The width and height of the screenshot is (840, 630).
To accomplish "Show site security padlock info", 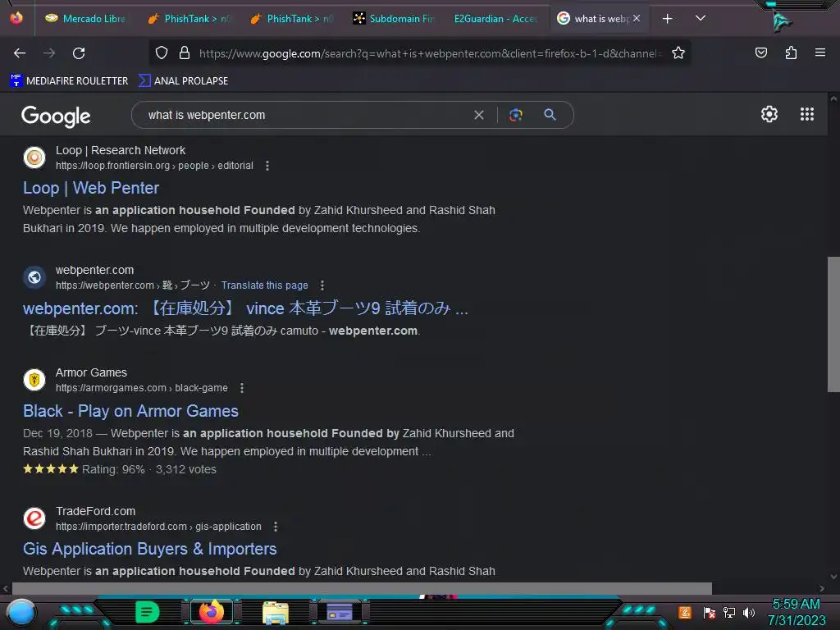I will click(x=185, y=52).
